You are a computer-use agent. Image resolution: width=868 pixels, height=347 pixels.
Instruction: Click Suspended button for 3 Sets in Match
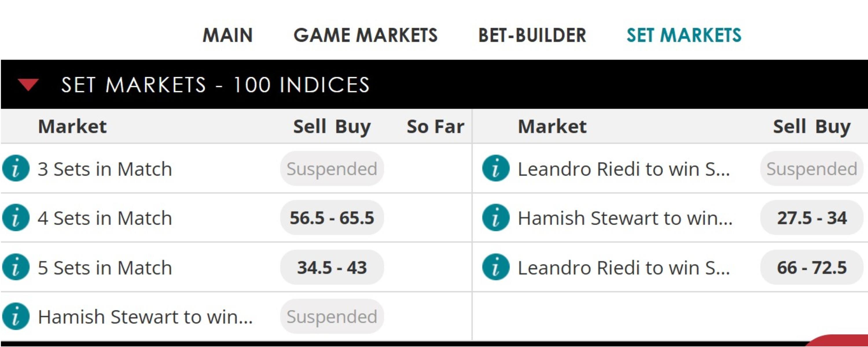click(332, 169)
